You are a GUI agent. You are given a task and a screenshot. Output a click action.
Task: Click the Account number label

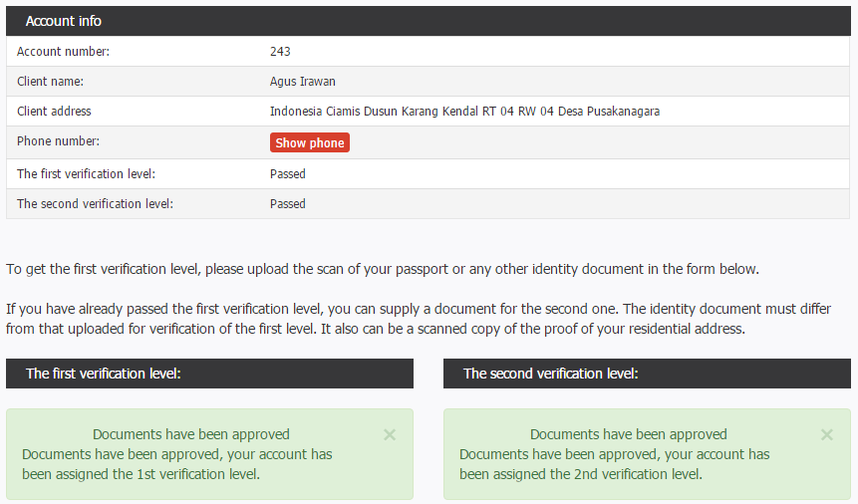pos(63,52)
